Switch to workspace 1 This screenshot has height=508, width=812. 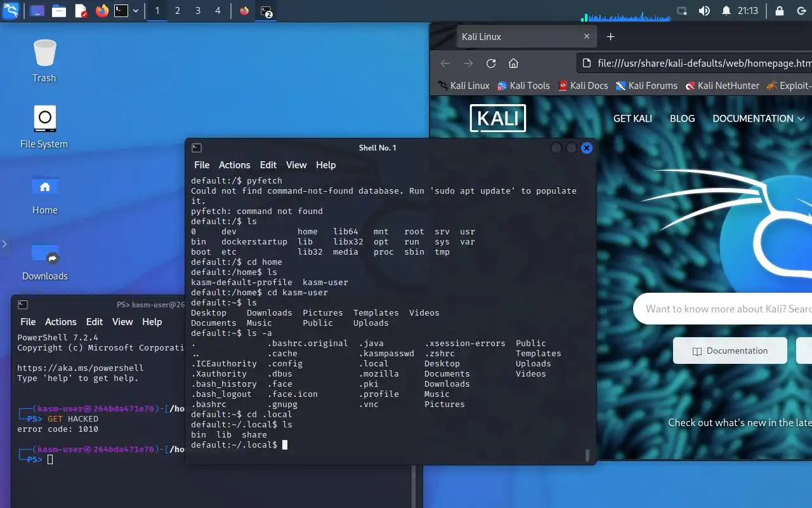pyautogui.click(x=157, y=11)
